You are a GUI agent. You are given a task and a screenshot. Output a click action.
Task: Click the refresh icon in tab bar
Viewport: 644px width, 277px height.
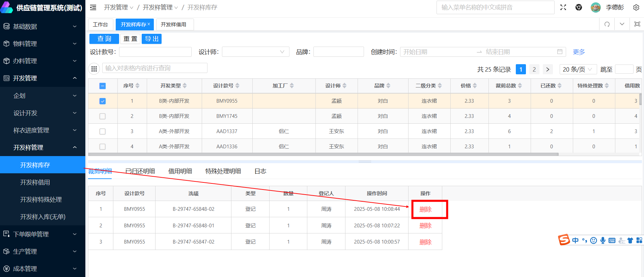607,24
